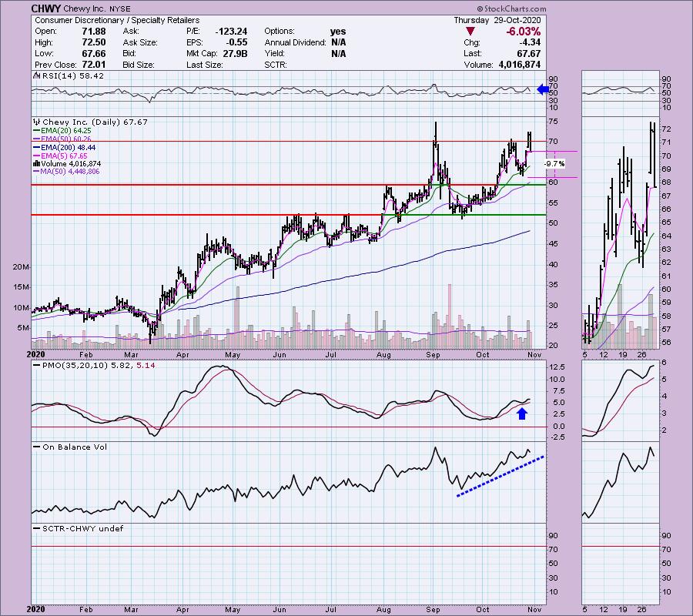Click the candlestick icon before Chewy Inc. (Daily)
Image resolution: width=693 pixels, height=616 pixels.
click(37, 122)
